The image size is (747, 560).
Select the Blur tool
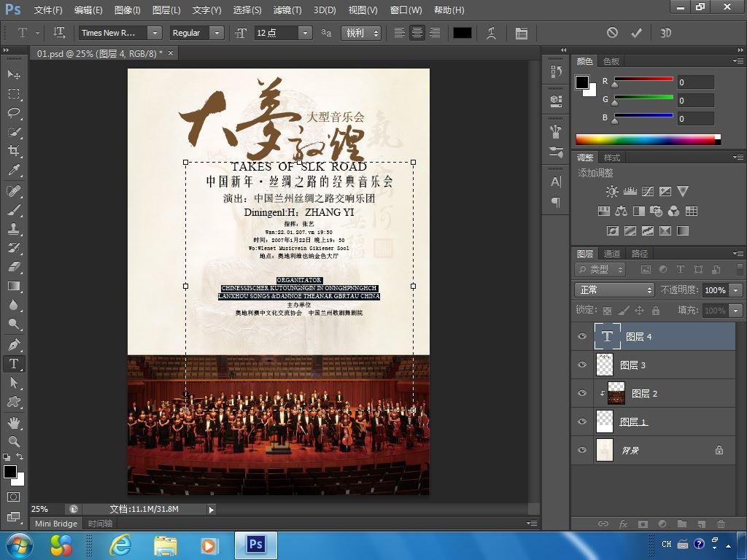click(14, 305)
